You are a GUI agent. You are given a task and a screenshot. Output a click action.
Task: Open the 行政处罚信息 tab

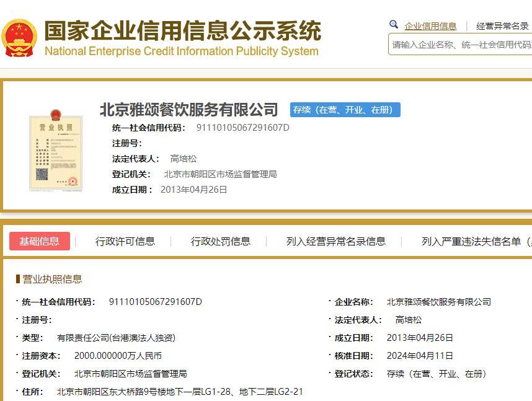(x=221, y=241)
